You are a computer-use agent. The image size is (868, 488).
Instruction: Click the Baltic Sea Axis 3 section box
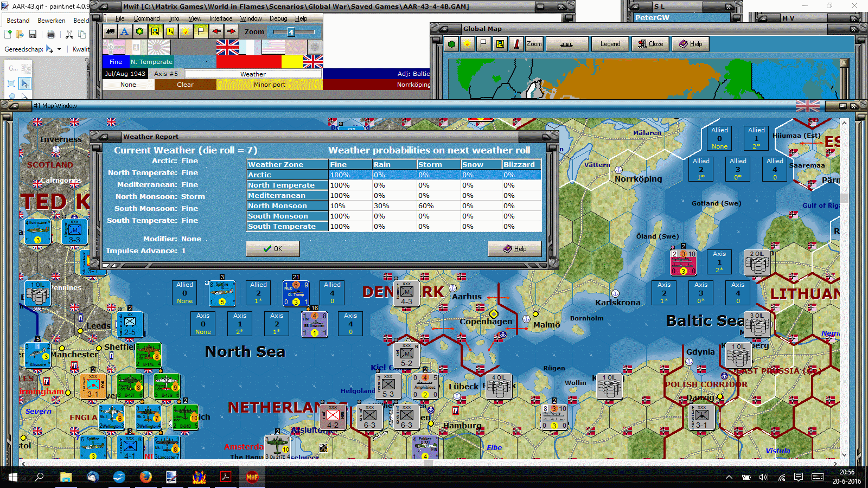701,293
